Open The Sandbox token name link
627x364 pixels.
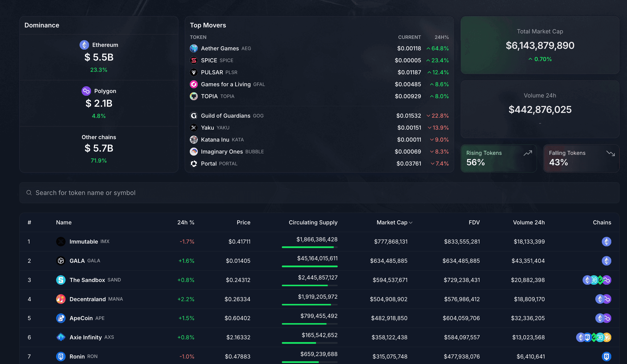pyautogui.click(x=87, y=280)
